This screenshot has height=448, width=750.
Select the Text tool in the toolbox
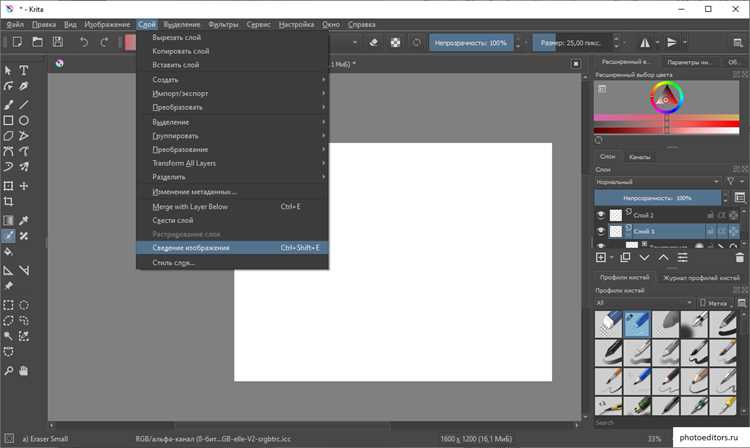coord(23,70)
